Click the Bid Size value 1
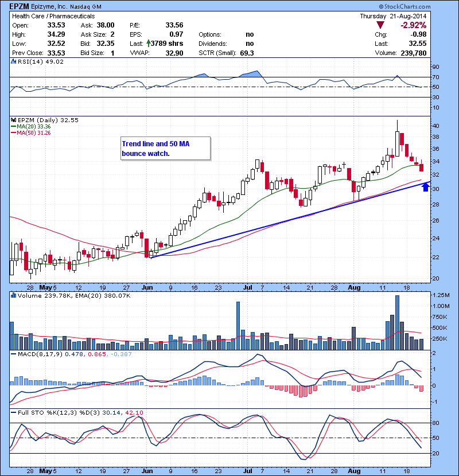Viewport: 459px width, 476px height. (x=112, y=53)
